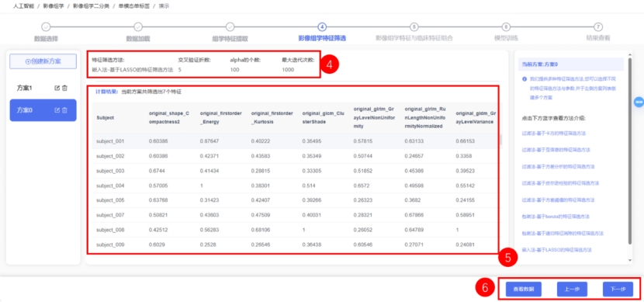This screenshot has width=644, height=302.
Task: Click 查看数据 button
Action: (524, 290)
